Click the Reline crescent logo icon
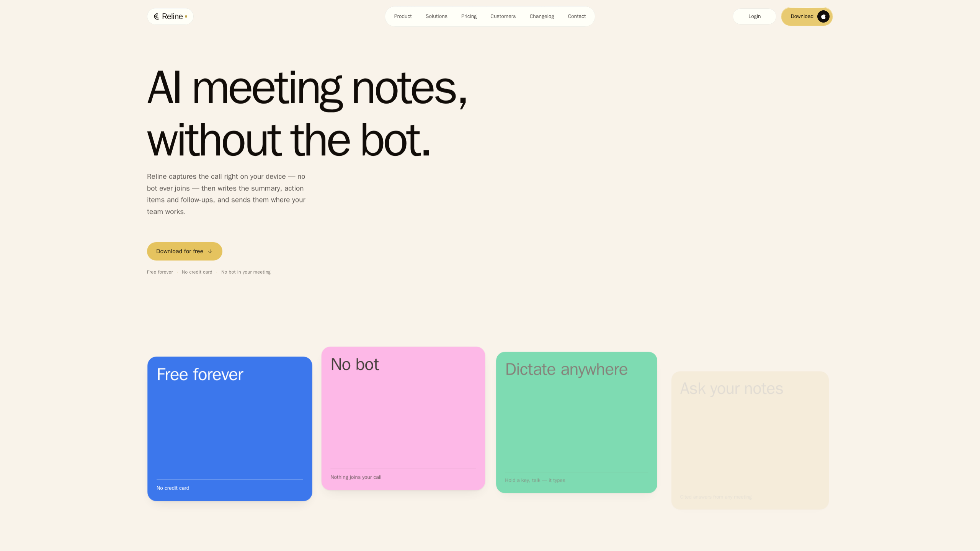 click(157, 16)
